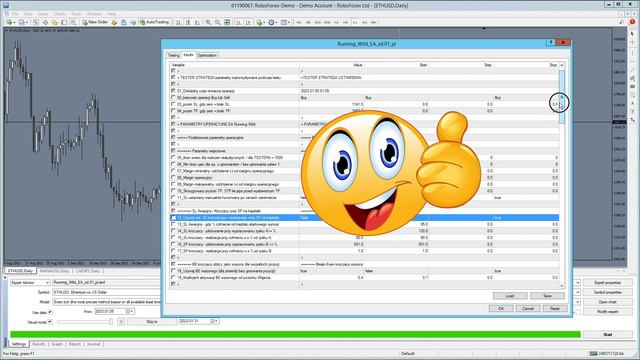Open the Indicators list toolbar icon
Viewport: 640px width, 360px height.
coord(260,22)
